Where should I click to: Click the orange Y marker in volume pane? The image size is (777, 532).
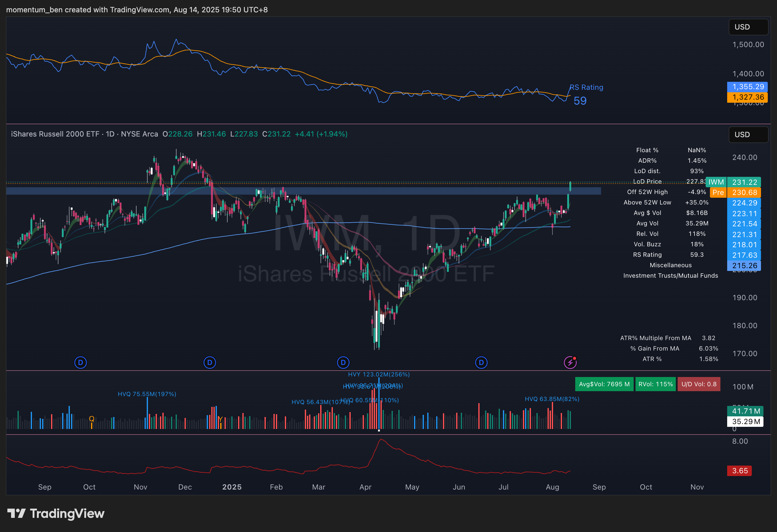click(220, 419)
